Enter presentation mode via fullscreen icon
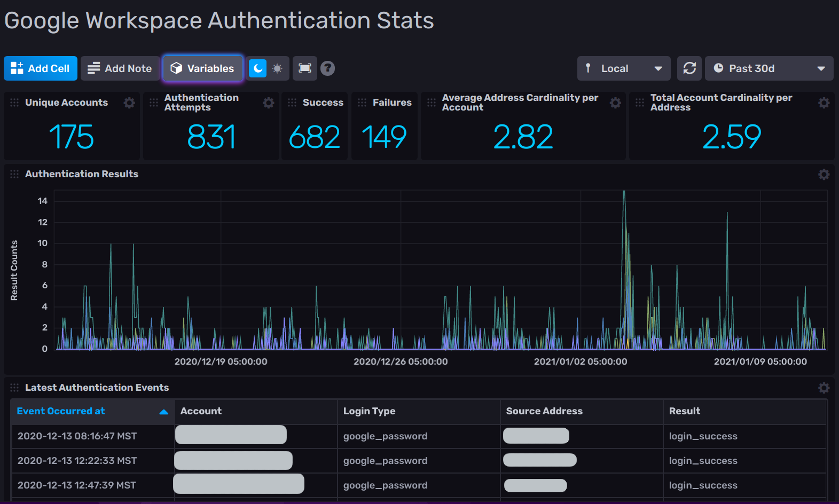Viewport: 839px width, 504px height. pos(305,68)
